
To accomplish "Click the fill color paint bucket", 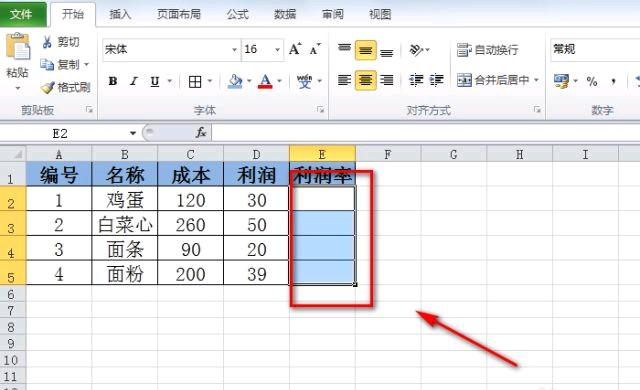I will point(235,81).
